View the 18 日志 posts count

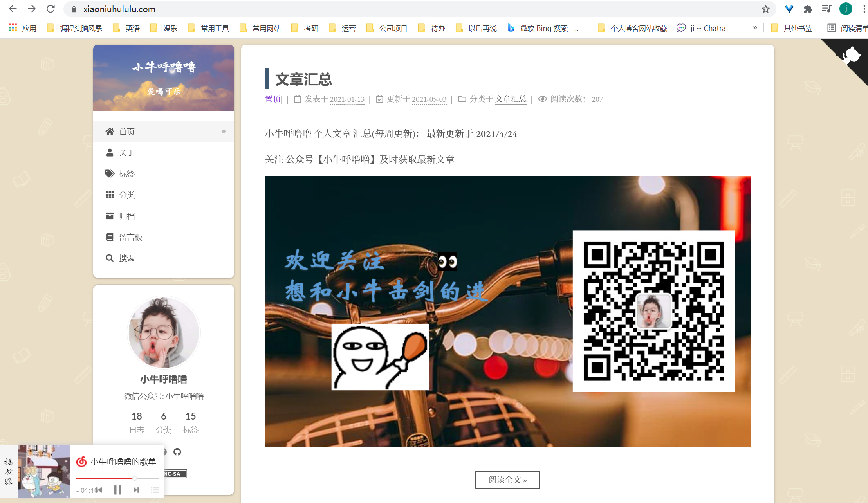[137, 422]
